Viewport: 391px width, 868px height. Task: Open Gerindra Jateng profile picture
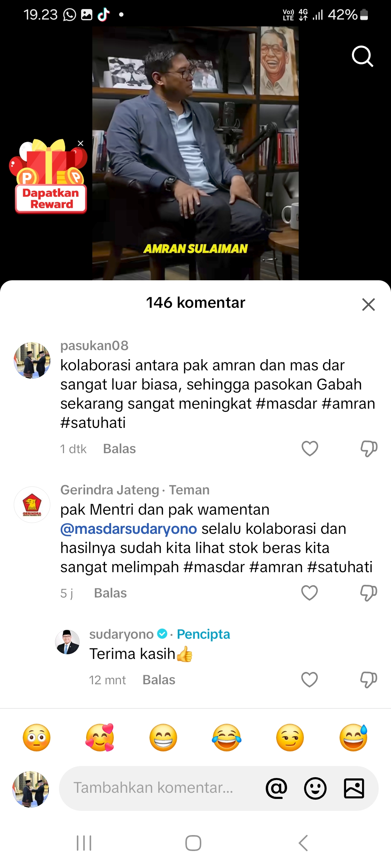point(32,505)
